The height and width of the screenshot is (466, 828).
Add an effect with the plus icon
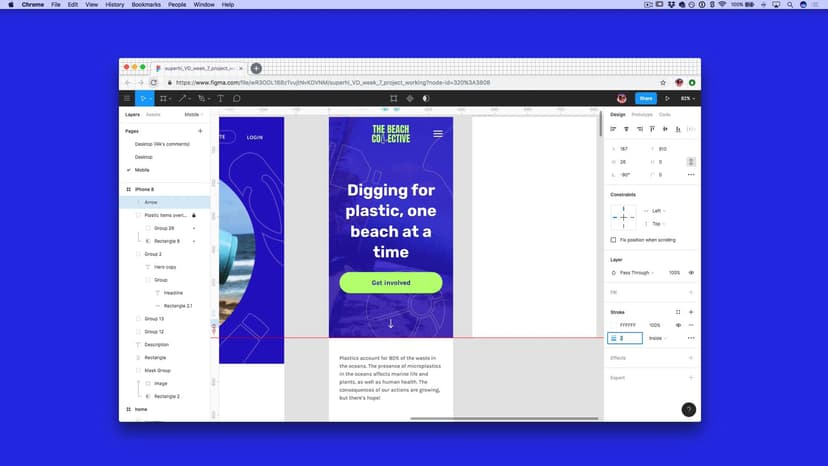click(x=690, y=357)
